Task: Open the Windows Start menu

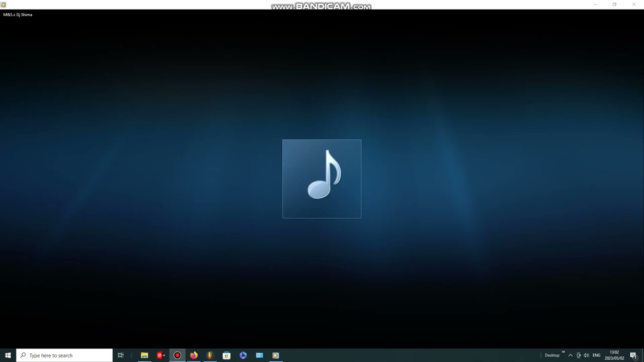Action: 8,355
